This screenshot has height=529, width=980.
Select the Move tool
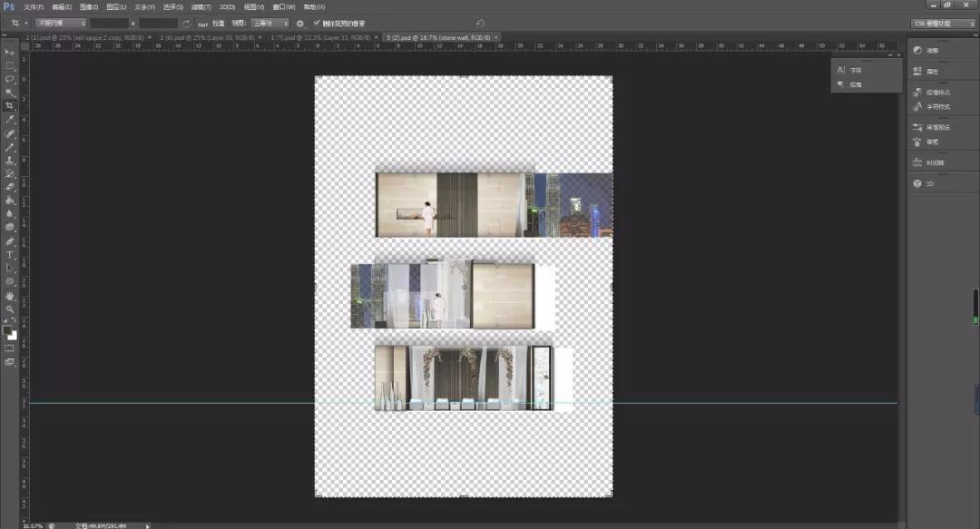coord(10,53)
